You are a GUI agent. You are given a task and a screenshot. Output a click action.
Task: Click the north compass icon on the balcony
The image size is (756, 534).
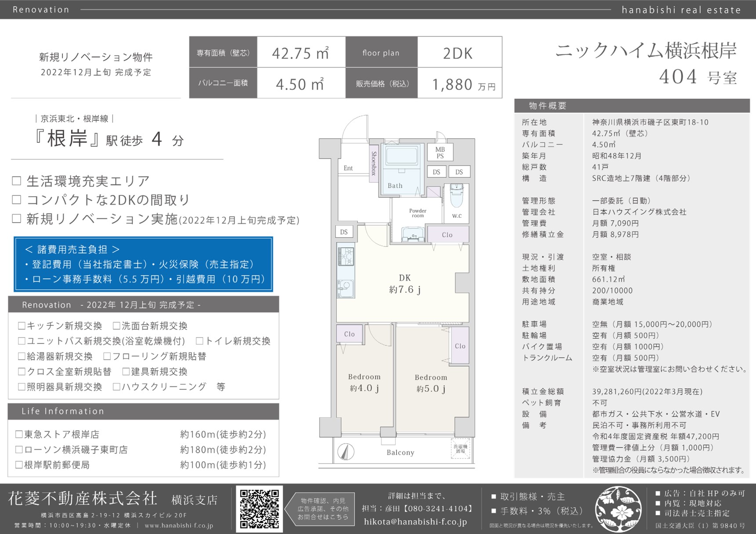[346, 451]
